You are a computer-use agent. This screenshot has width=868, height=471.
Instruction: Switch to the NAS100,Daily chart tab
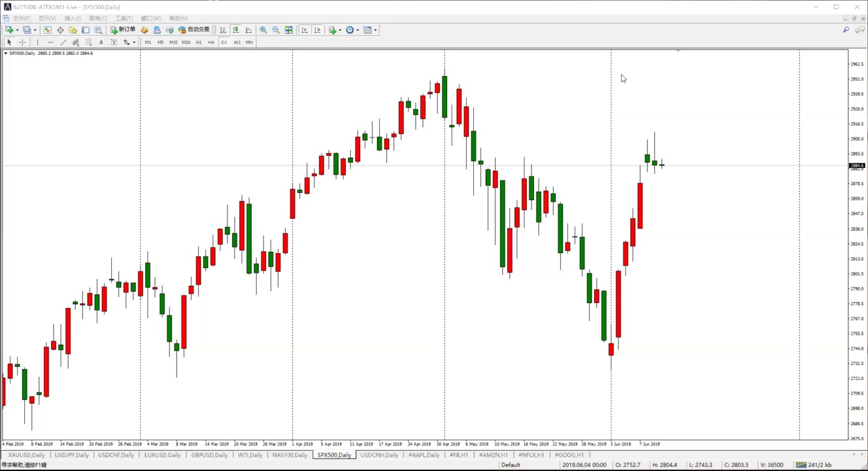pyautogui.click(x=290, y=455)
